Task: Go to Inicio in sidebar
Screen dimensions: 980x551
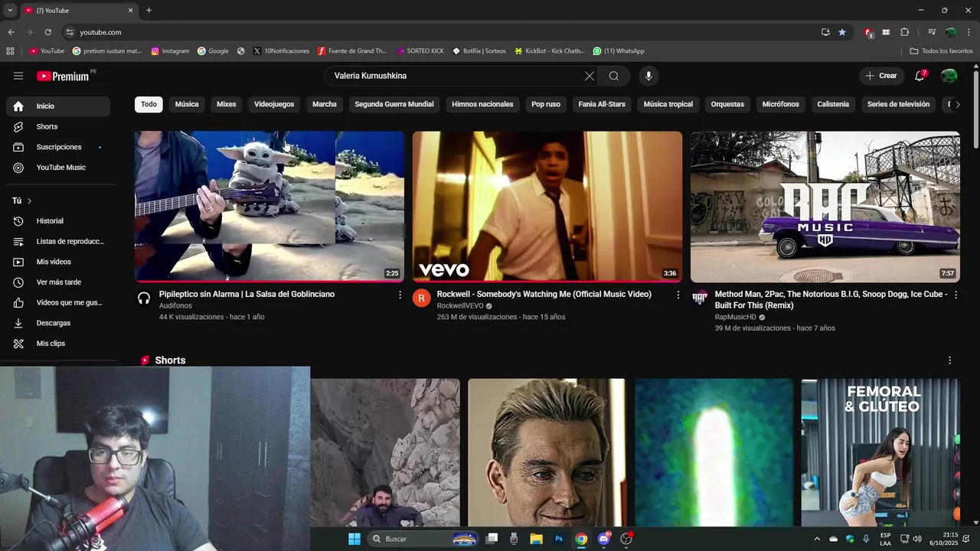Action: pyautogui.click(x=58, y=106)
